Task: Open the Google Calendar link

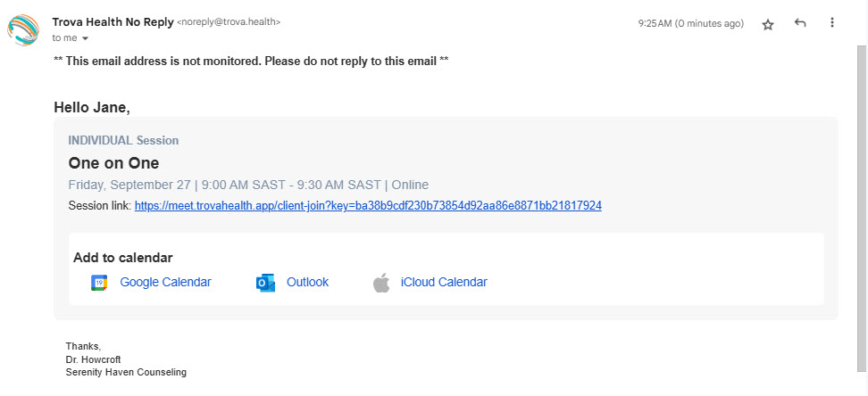Action: [165, 282]
